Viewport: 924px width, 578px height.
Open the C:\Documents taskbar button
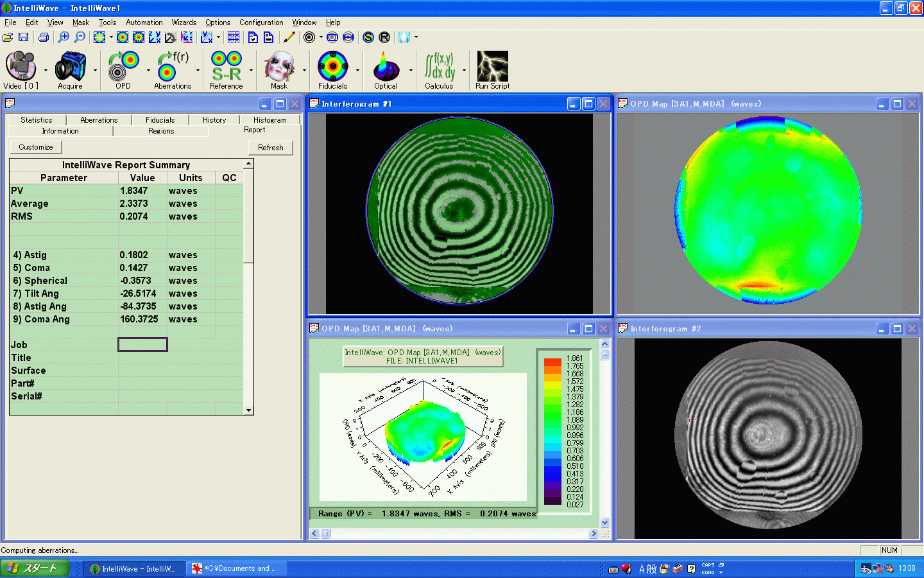tap(236, 568)
